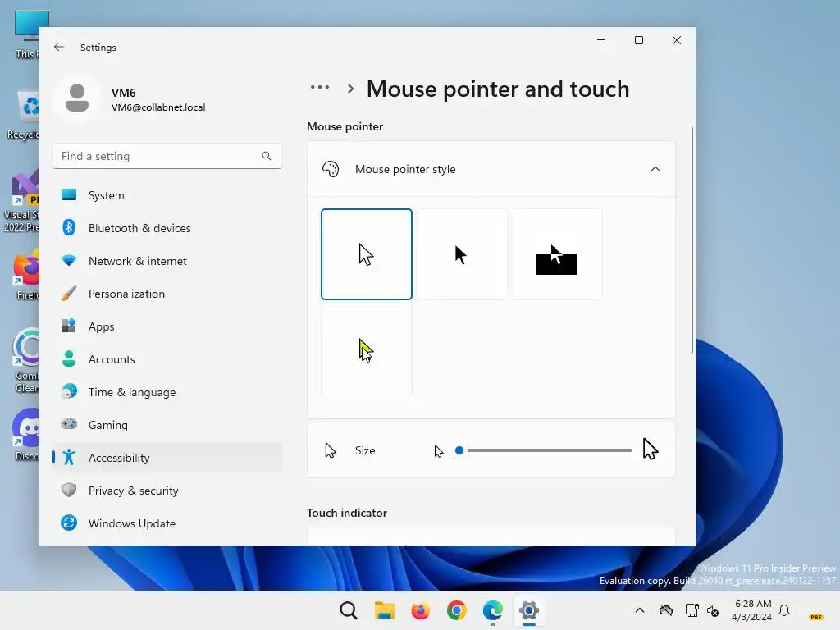
Task: Click the This PC desktop icon
Action: pos(27,34)
